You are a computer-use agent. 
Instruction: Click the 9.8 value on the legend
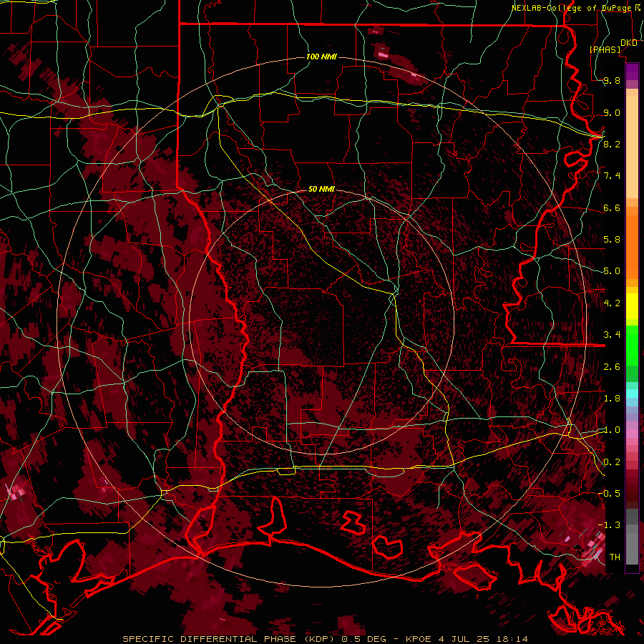(x=612, y=81)
